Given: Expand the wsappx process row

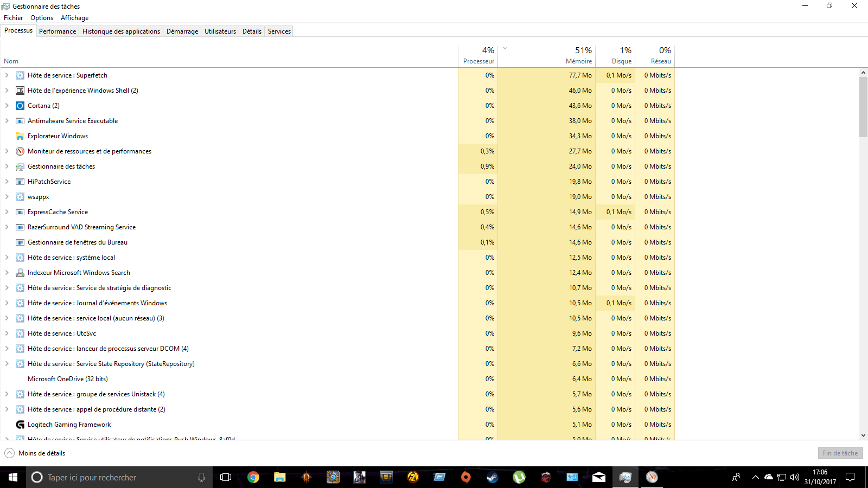Looking at the screenshot, I should click(7, 197).
